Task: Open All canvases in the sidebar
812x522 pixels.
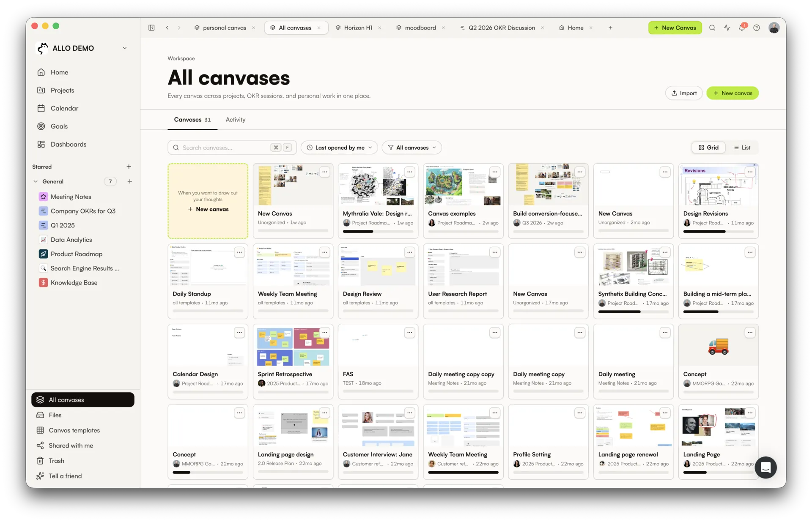Action: (83, 400)
